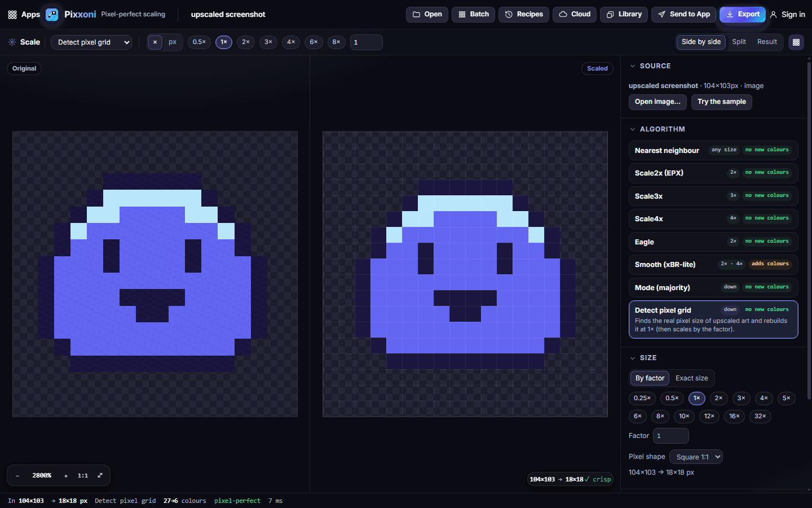Focus the scale value input in the toolbar
The width and height of the screenshot is (812, 508).
click(x=367, y=42)
